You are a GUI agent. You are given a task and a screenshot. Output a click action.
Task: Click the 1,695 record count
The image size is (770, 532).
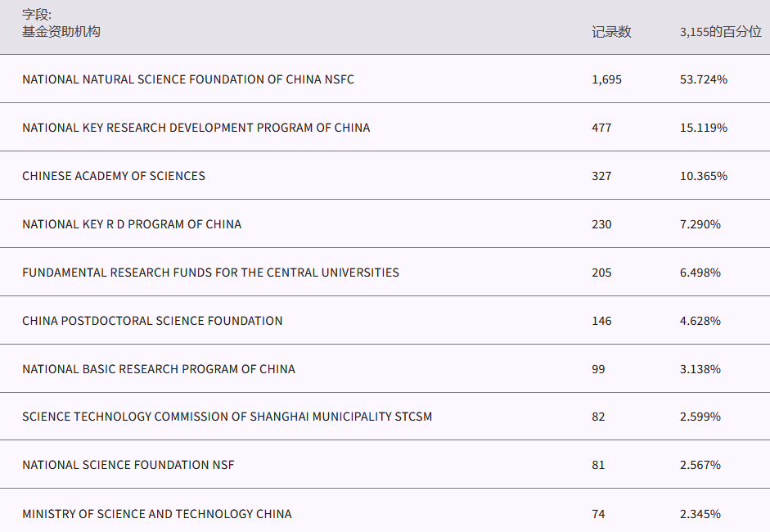[606, 79]
